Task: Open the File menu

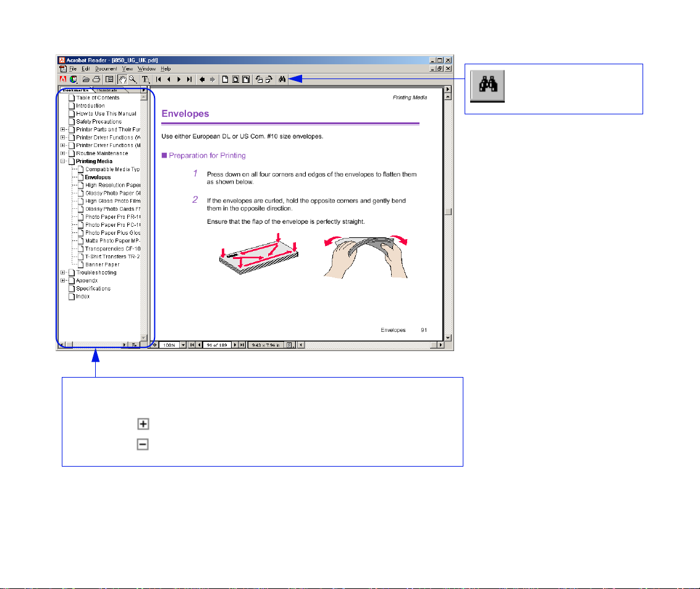Action: pos(73,69)
